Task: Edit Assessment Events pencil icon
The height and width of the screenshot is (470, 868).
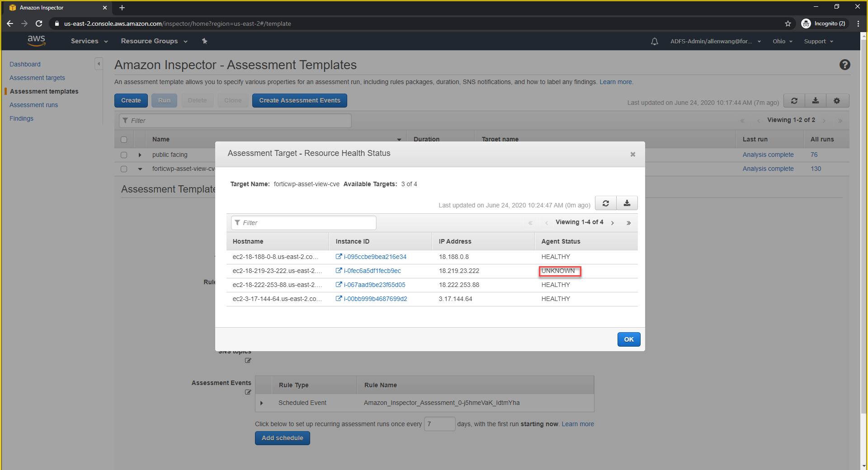Action: [x=248, y=392]
